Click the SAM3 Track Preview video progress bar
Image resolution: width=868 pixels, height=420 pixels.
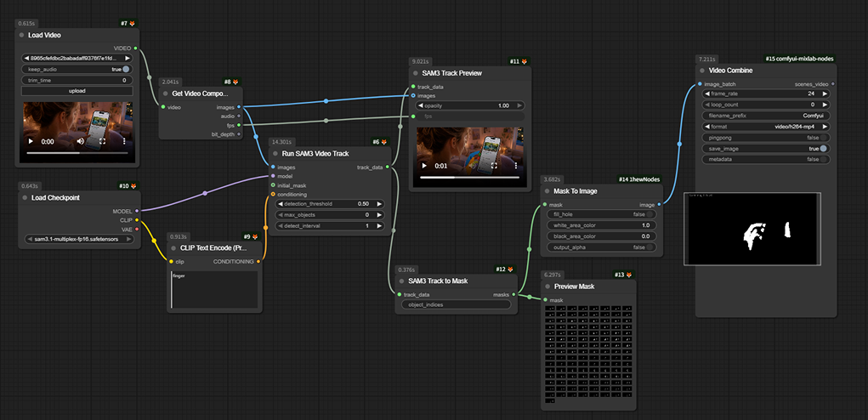tap(470, 178)
